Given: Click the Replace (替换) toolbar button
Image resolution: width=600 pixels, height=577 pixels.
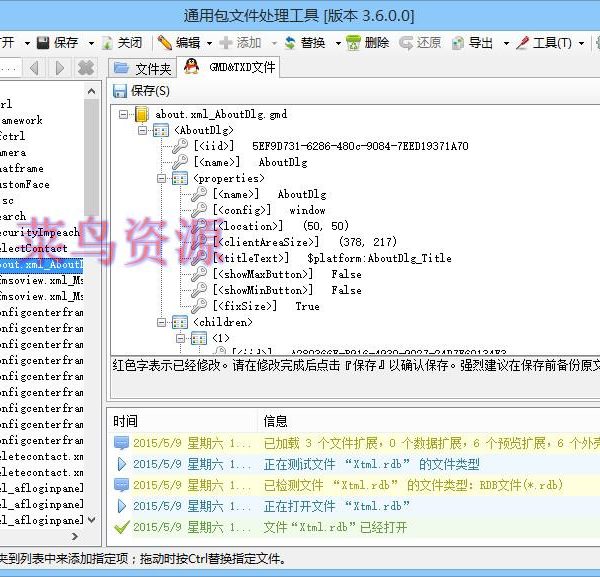Looking at the screenshot, I should (x=304, y=43).
